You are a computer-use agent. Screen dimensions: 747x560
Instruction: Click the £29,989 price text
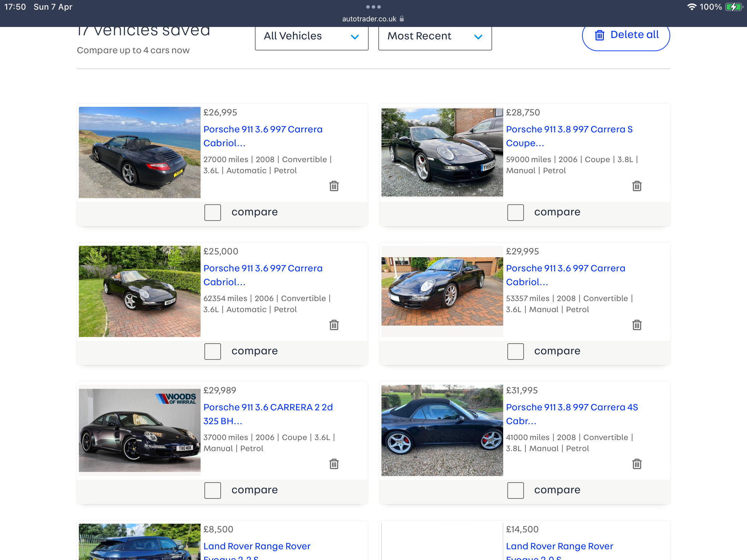click(x=220, y=390)
